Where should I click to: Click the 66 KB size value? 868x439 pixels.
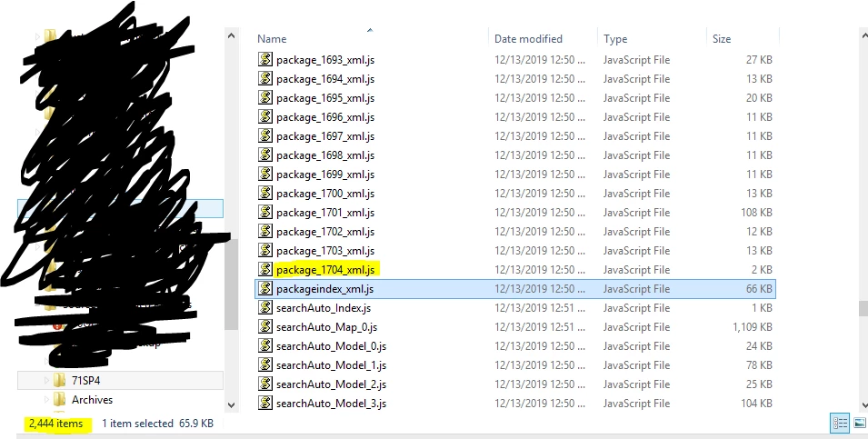759,289
